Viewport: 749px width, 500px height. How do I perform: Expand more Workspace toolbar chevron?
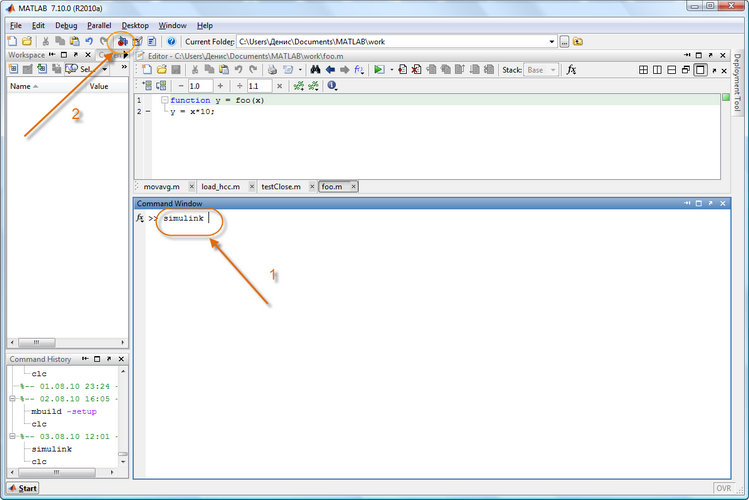click(124, 67)
